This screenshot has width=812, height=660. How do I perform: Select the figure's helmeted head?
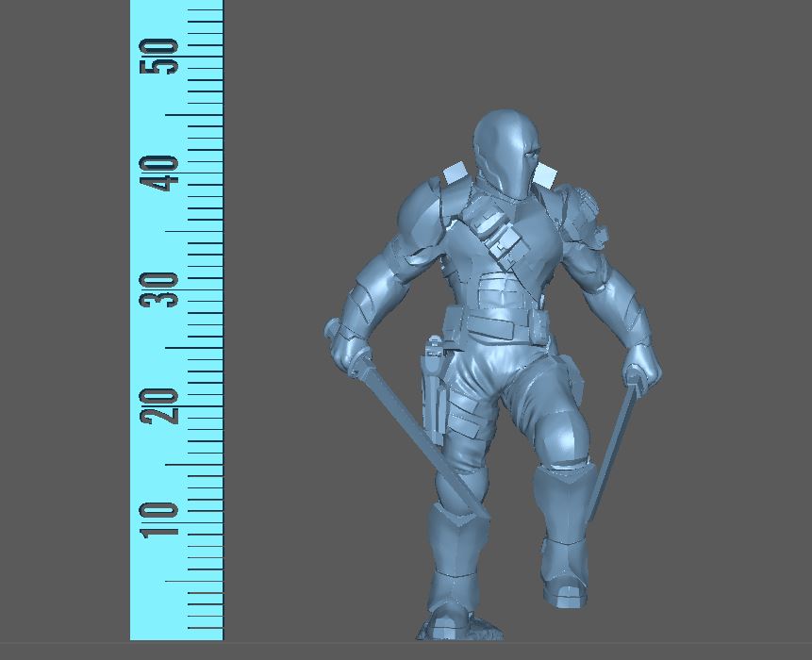click(x=506, y=151)
